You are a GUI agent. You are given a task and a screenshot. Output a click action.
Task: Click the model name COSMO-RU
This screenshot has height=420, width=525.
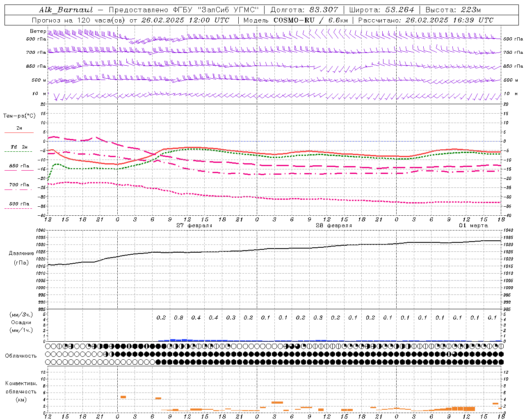[x=293, y=20]
